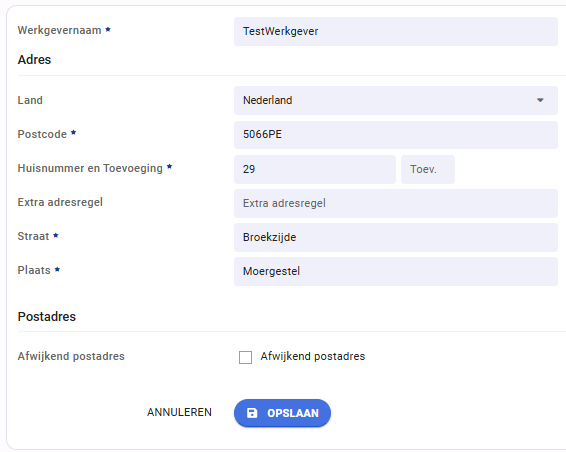Screen dimensions: 566x452
Task: Click the Annuleren button
Action: pos(179,412)
